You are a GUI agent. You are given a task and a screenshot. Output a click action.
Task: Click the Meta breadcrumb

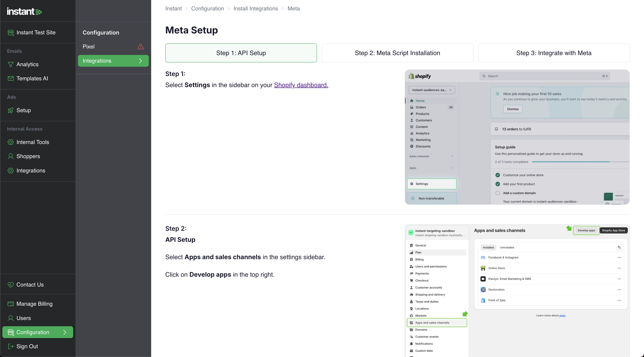pyautogui.click(x=294, y=9)
